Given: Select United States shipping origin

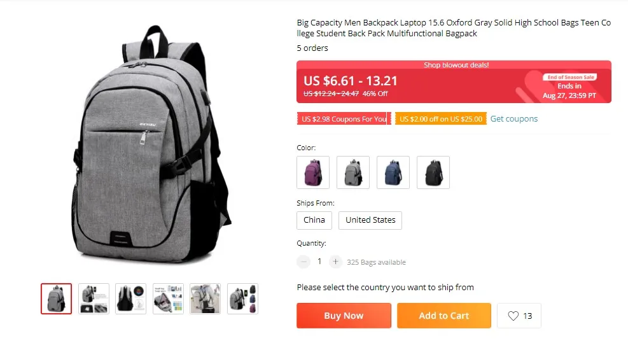Looking at the screenshot, I should (x=370, y=220).
